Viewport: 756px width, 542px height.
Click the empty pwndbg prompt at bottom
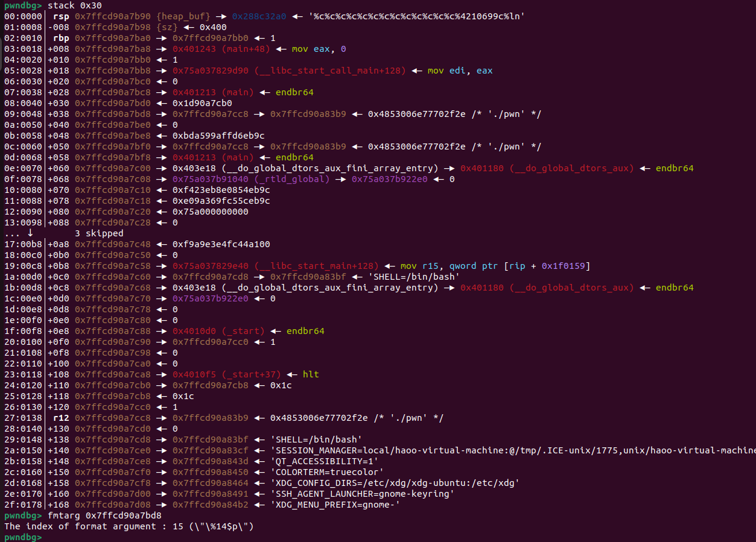coord(22,537)
